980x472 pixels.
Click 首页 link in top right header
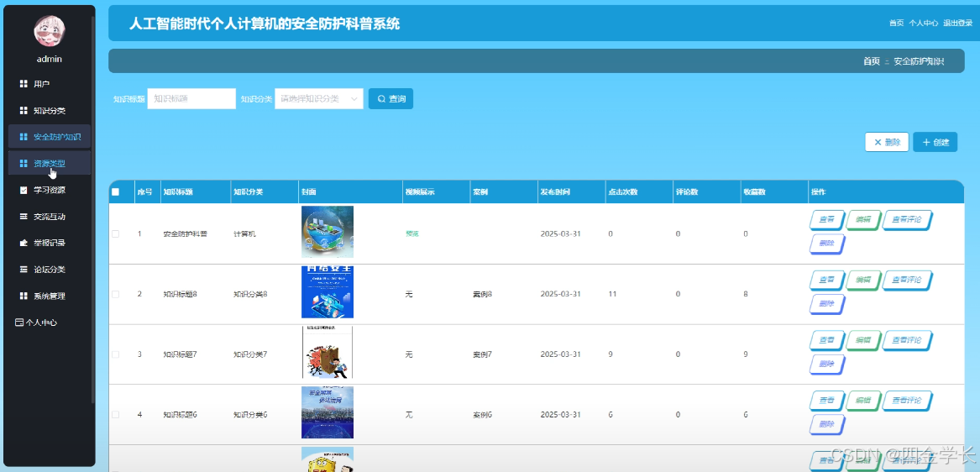pos(896,24)
